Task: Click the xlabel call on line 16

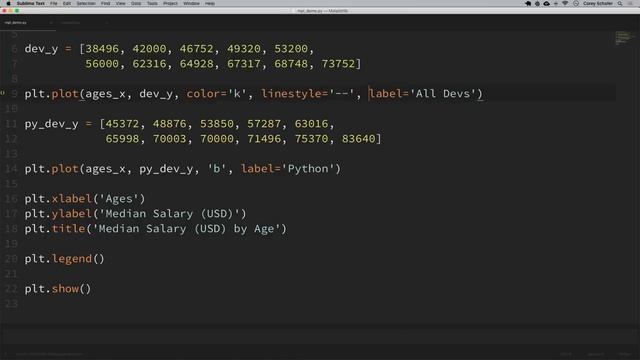Action: tap(71, 199)
